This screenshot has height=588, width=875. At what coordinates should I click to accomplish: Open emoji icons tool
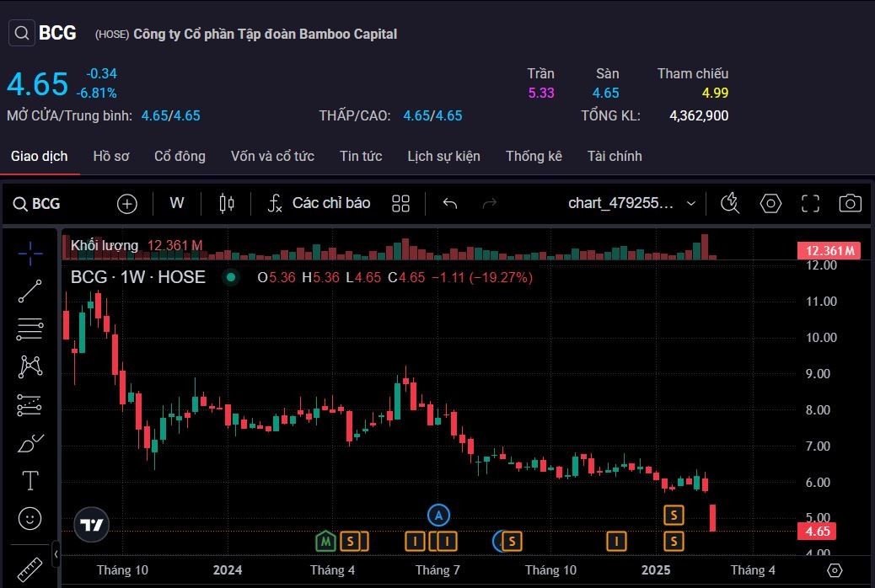click(x=30, y=519)
